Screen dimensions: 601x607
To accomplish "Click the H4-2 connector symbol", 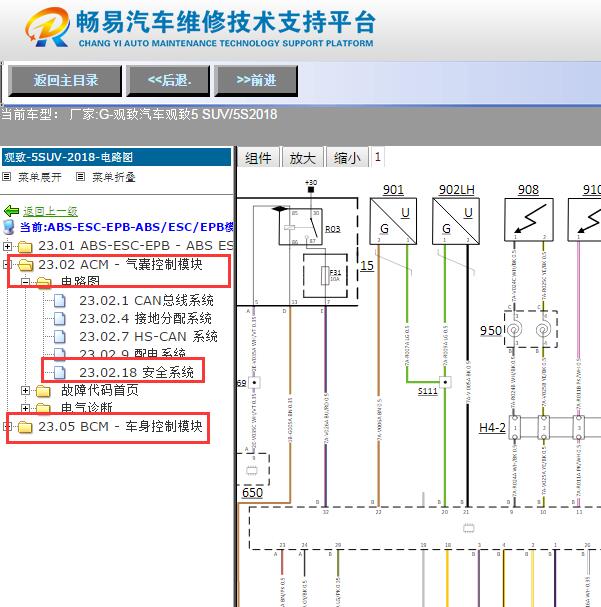I will 547,427.
